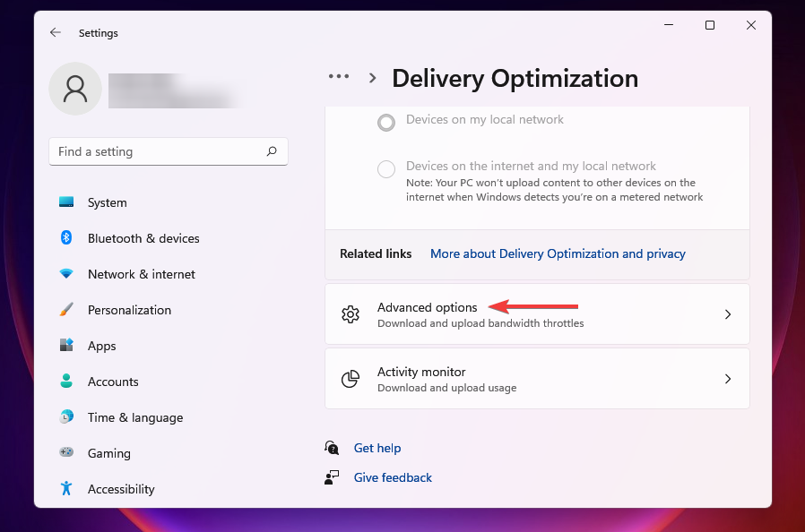Click the Apps icon in sidebar

click(66, 346)
